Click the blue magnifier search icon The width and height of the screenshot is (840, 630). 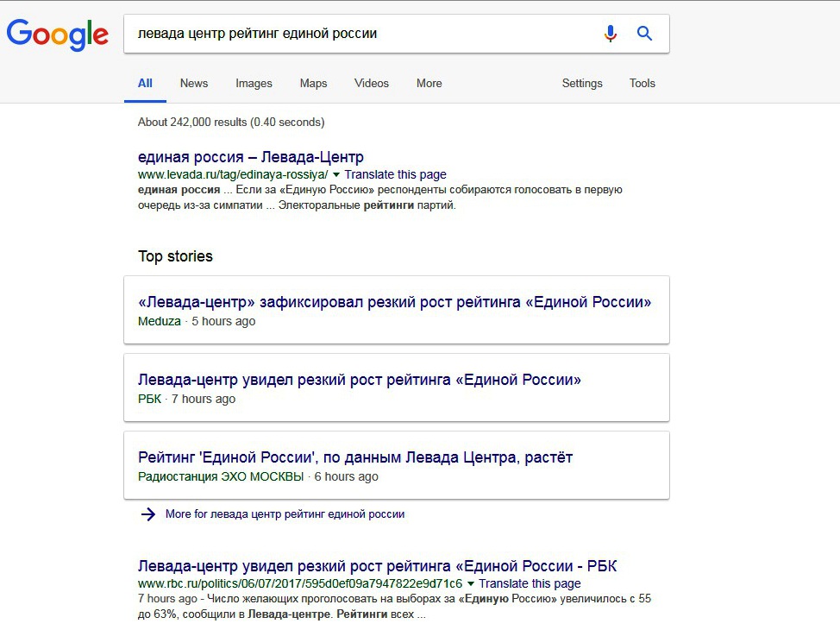coord(644,34)
